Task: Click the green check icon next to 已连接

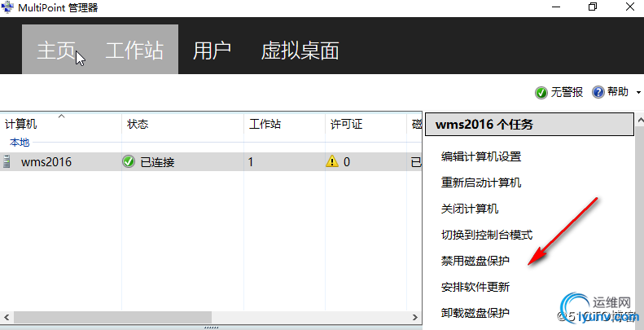Action: [x=129, y=161]
